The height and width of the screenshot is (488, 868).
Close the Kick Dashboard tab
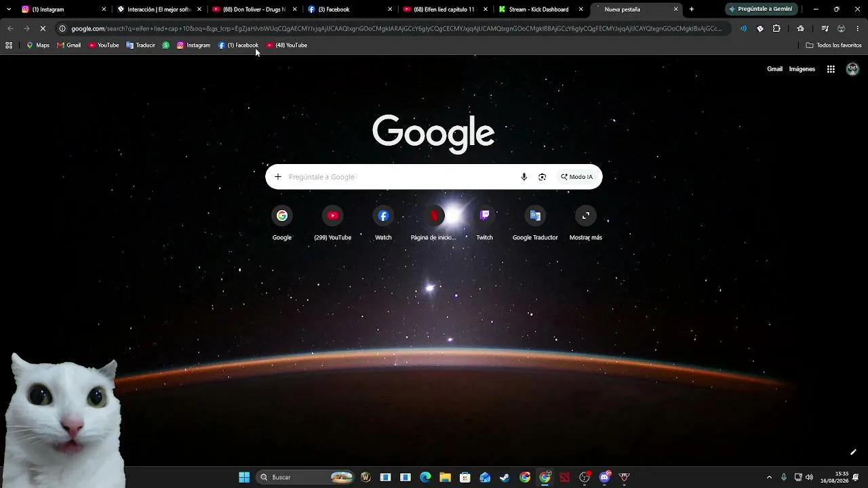[580, 9]
